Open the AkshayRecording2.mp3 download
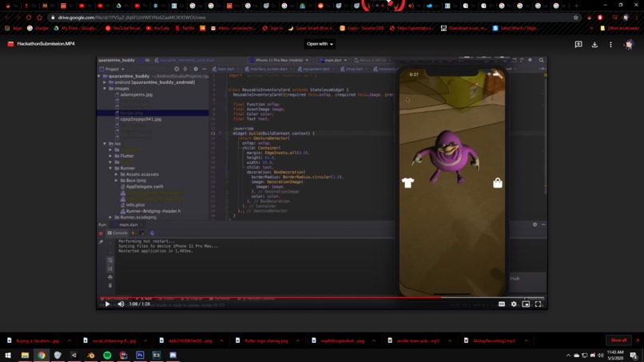644x362 pixels. click(491, 340)
